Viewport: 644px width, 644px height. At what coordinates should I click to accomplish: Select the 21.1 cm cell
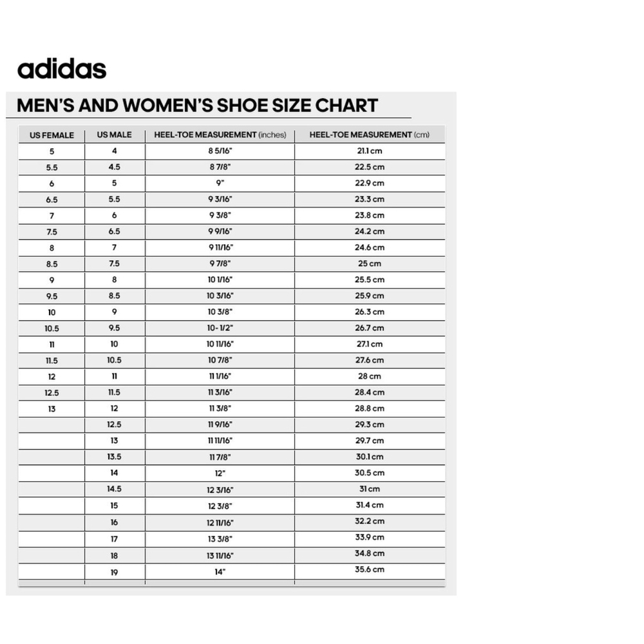[370, 151]
